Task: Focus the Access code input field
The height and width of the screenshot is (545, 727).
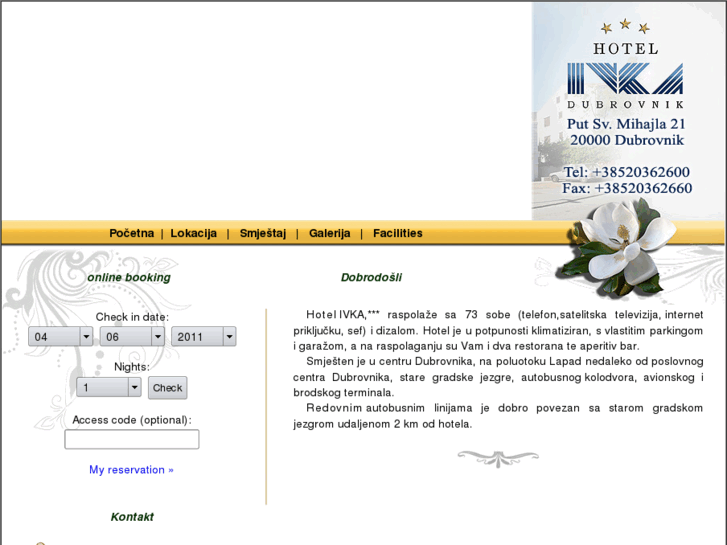Action: tap(132, 439)
